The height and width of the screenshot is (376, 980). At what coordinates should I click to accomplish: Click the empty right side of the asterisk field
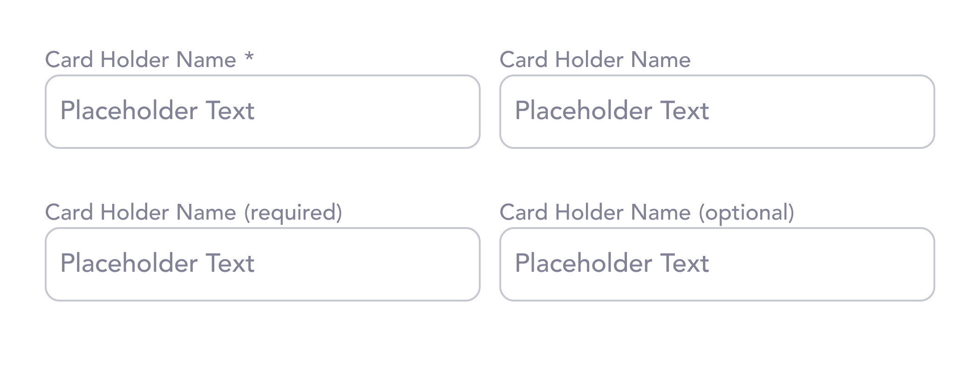click(x=368, y=112)
